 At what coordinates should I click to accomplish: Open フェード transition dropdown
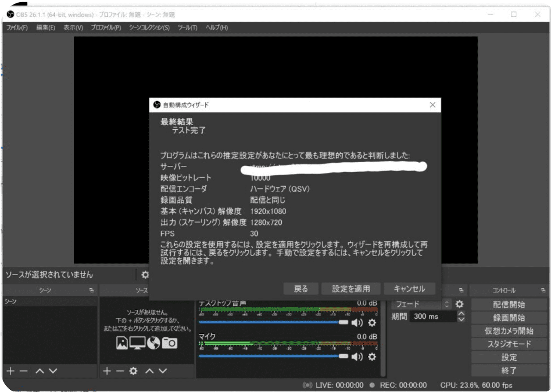point(421,304)
